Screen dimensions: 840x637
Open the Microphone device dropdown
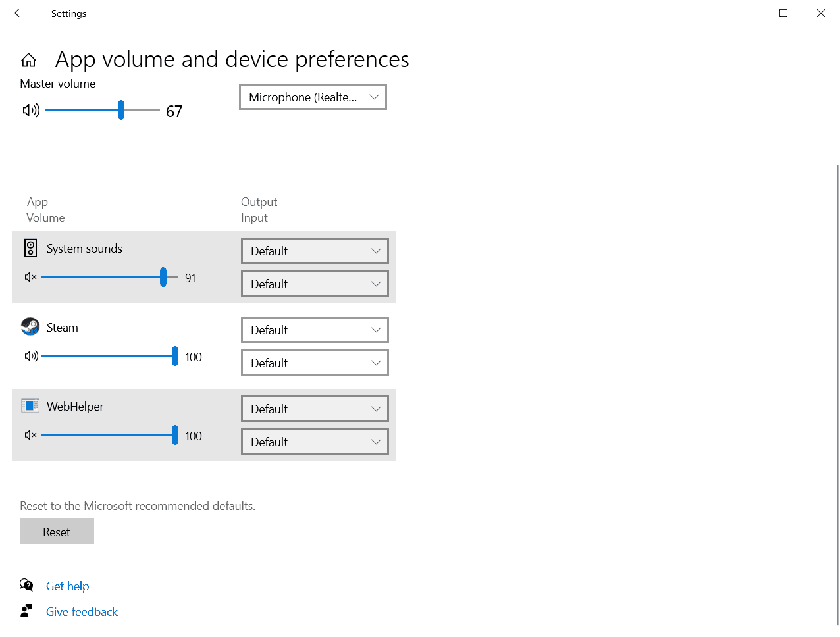(x=312, y=97)
